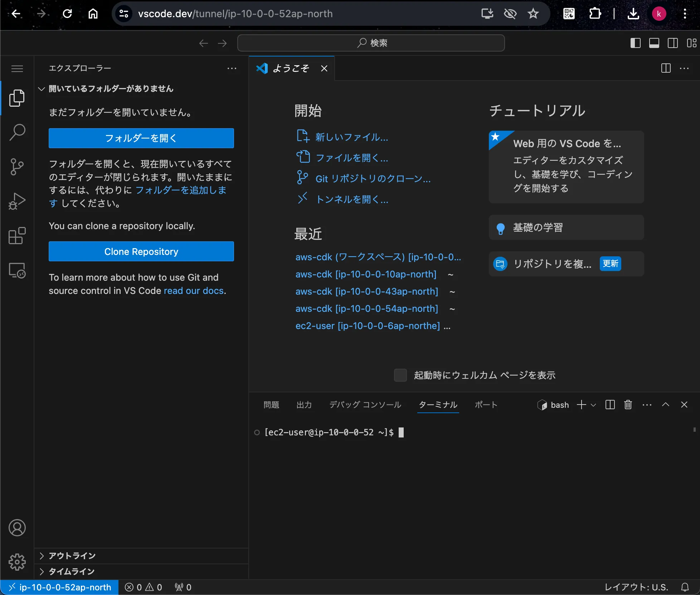The image size is (700, 595).
Task: Split the terminal
Action: (610, 405)
